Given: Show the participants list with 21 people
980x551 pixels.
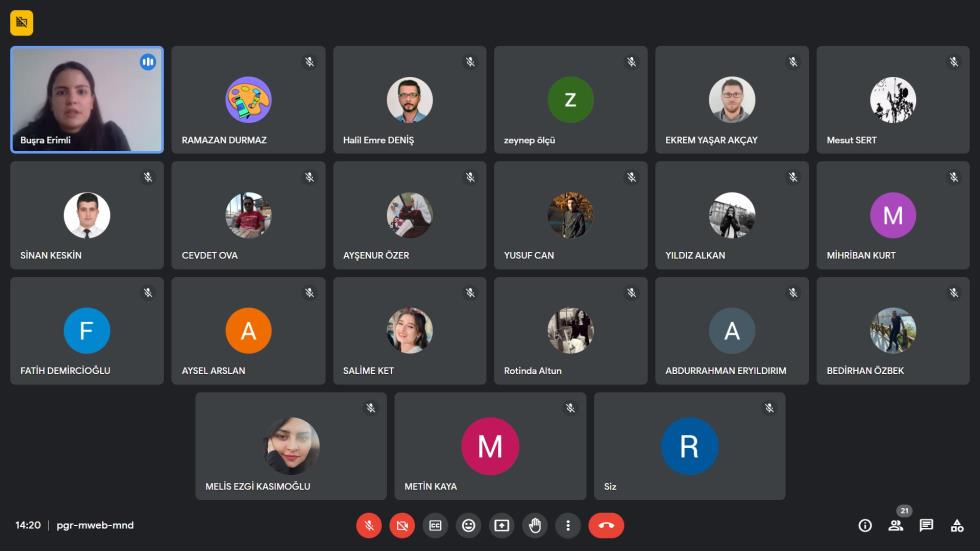Looking at the screenshot, I should point(896,525).
